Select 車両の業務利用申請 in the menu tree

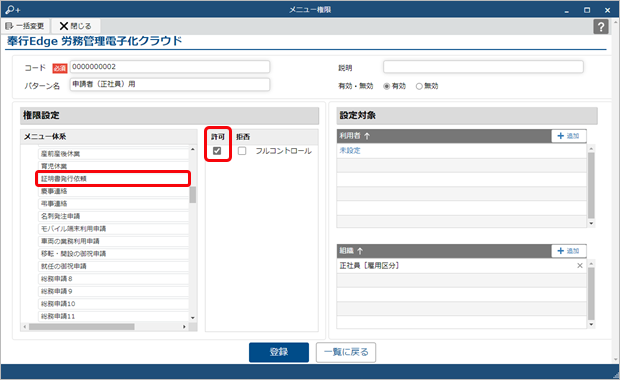[113, 241]
